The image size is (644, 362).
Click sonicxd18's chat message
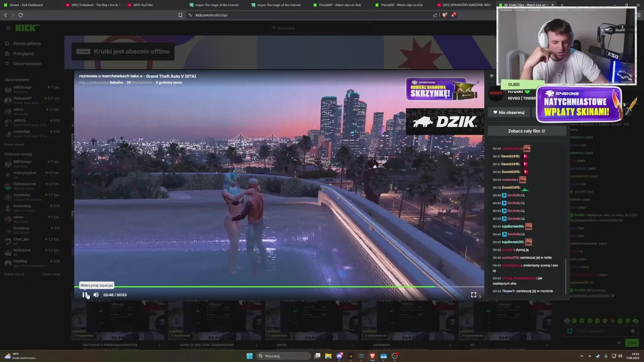pos(522,257)
